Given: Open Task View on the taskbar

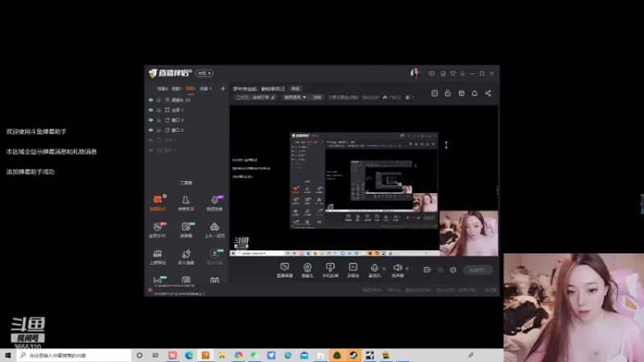Looking at the screenshot, I should point(155,356).
